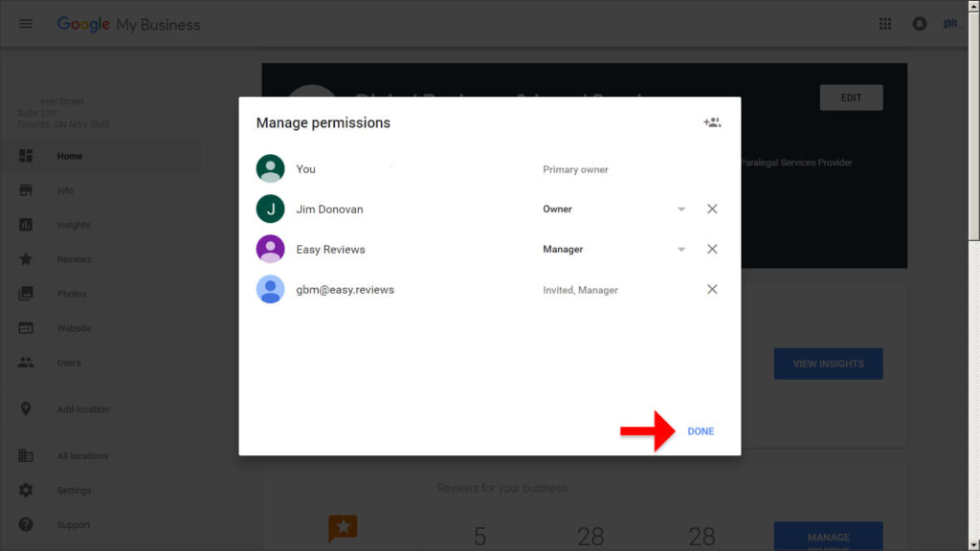Open the Insights chart icon
This screenshot has height=551, width=980.
pos(26,224)
